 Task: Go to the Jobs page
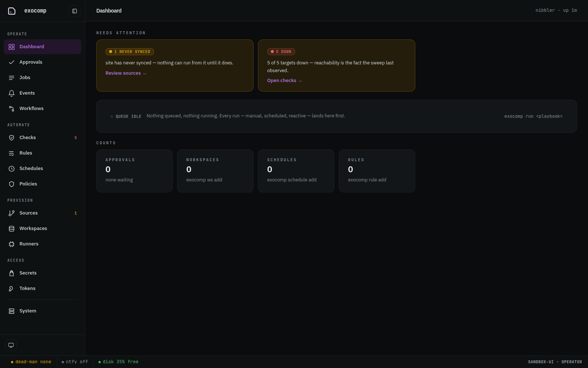click(43, 78)
